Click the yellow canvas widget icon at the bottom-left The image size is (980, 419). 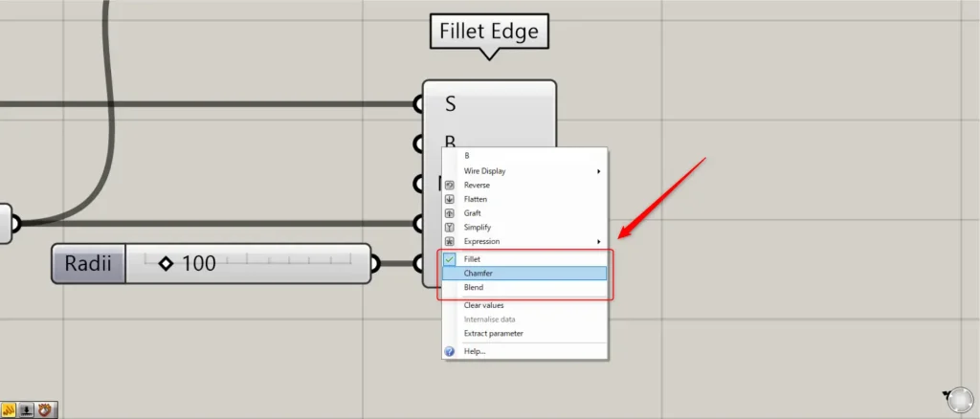pos(8,410)
